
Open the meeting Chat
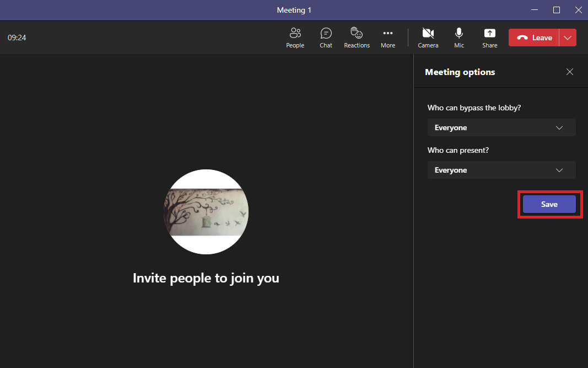point(326,38)
